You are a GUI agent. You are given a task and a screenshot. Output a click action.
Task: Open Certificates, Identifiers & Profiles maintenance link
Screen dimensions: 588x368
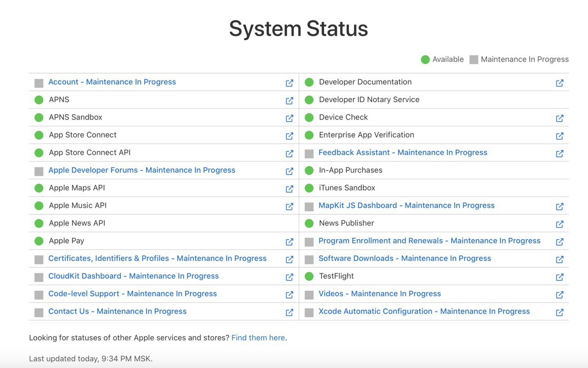tap(158, 259)
